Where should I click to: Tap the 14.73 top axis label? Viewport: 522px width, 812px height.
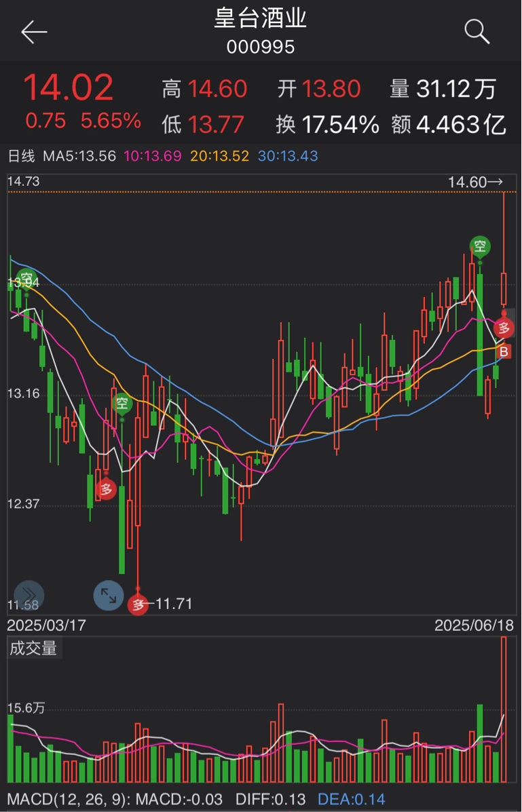coord(23,182)
